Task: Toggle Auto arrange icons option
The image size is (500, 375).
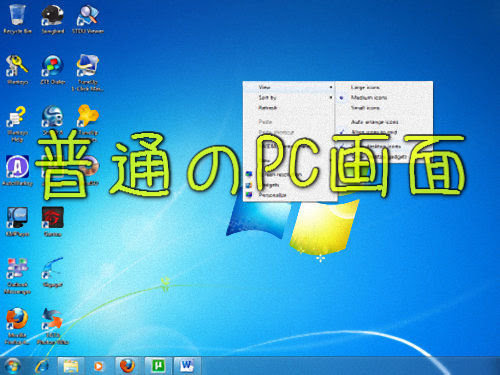Action: pyautogui.click(x=375, y=122)
